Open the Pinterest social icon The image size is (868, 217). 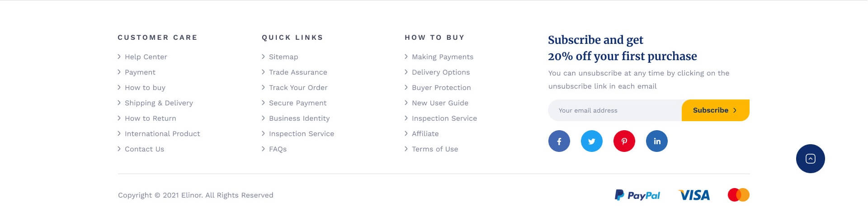[624, 141]
